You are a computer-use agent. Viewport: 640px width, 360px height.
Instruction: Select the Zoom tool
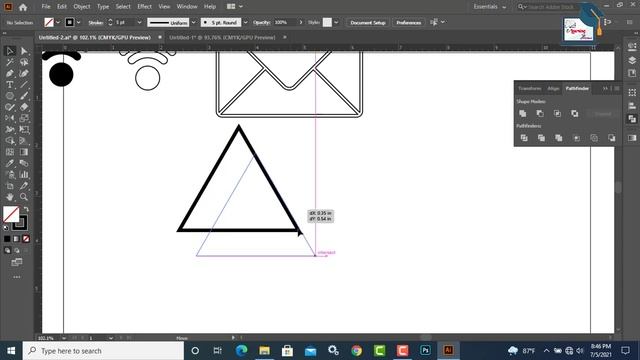24,197
